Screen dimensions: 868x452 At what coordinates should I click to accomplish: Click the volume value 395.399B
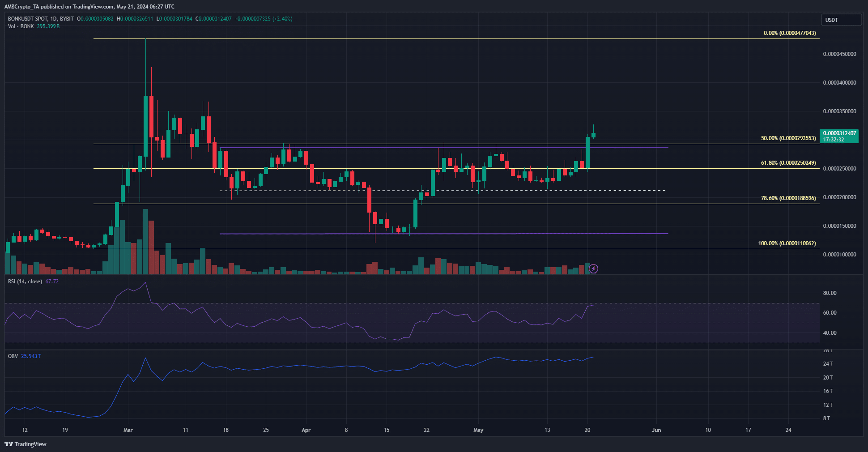coord(48,26)
